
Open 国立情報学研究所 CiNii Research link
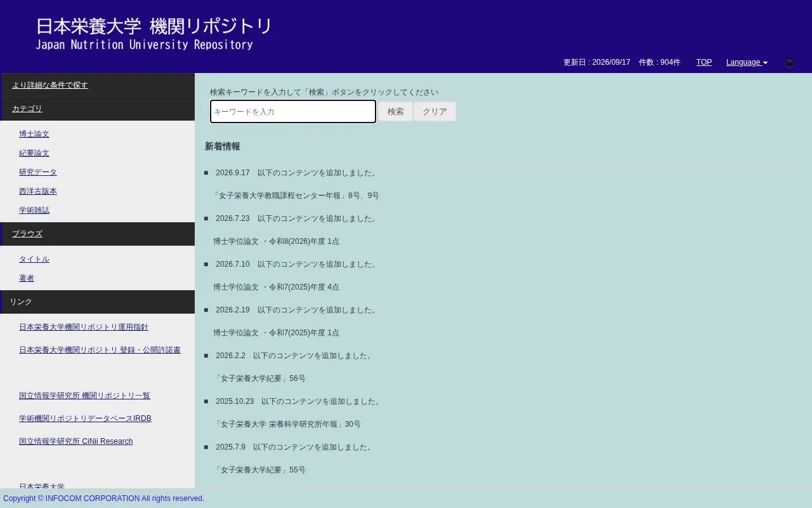pos(75,441)
